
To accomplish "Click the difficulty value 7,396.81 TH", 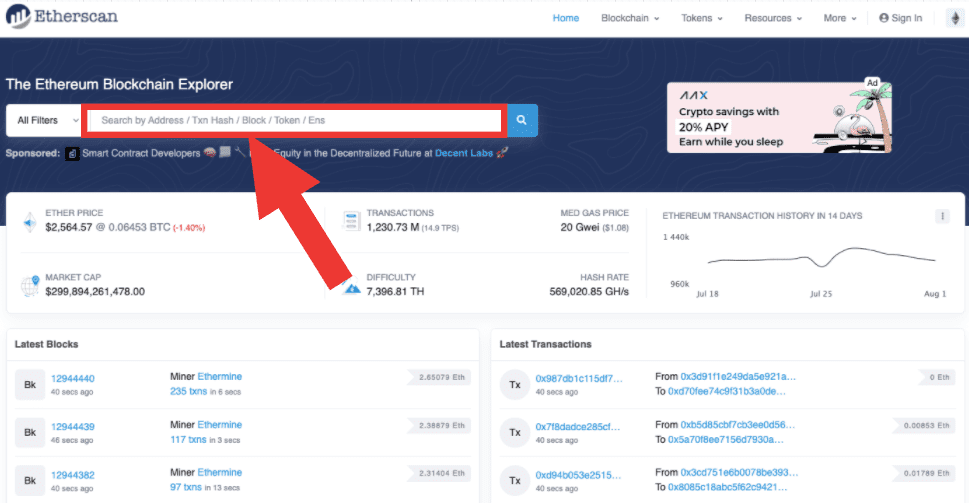I will click(396, 292).
